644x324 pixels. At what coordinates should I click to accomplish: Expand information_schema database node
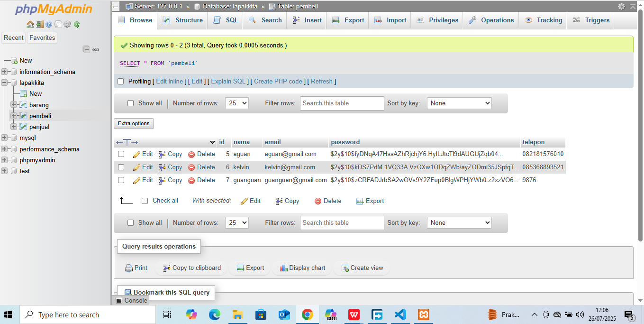click(4, 72)
